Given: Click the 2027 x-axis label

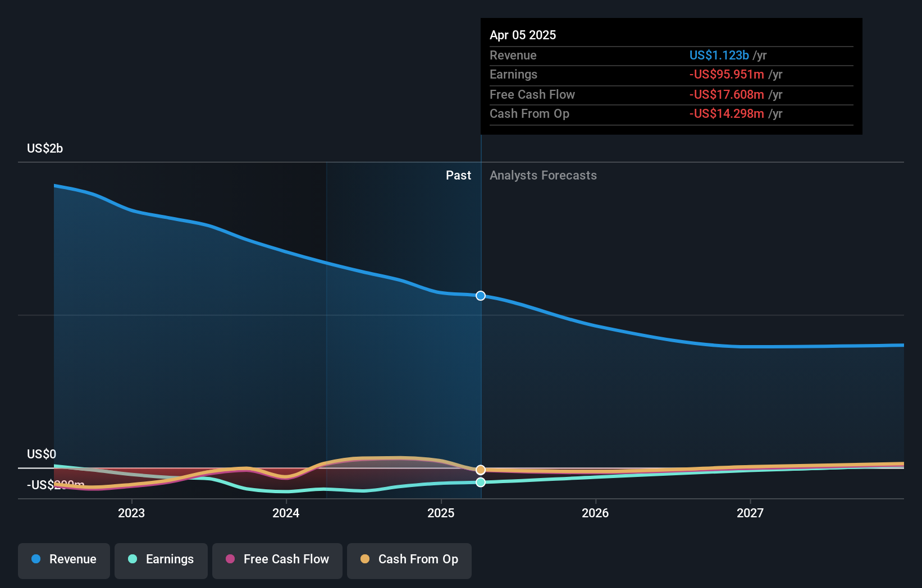Looking at the screenshot, I should coord(750,513).
